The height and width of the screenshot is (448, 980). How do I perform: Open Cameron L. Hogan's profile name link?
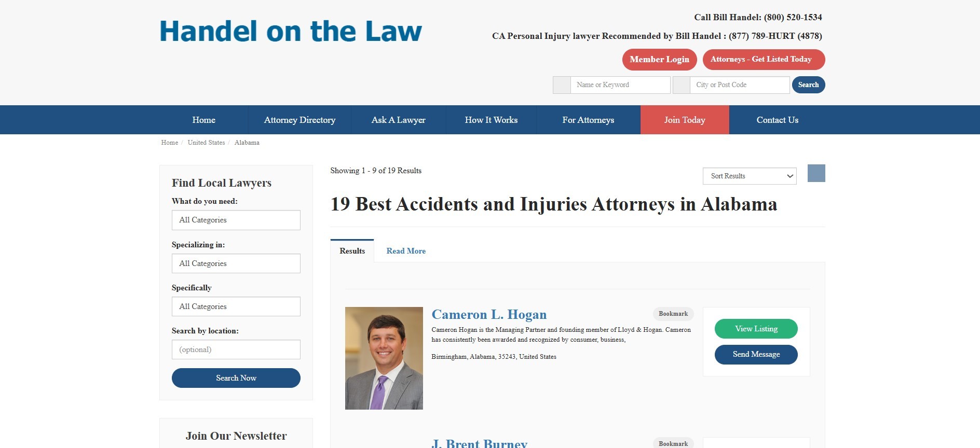pyautogui.click(x=489, y=314)
